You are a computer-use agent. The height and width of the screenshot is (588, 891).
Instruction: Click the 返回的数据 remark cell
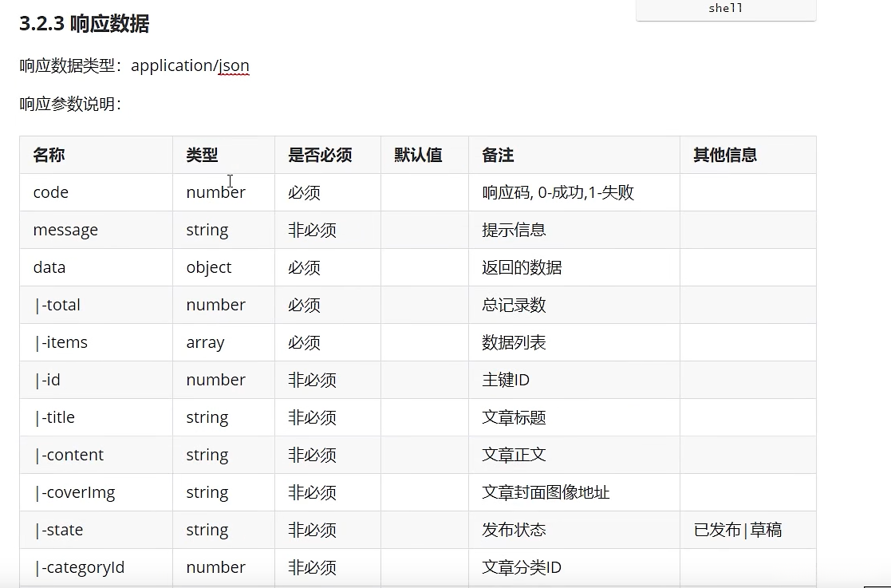(x=574, y=267)
